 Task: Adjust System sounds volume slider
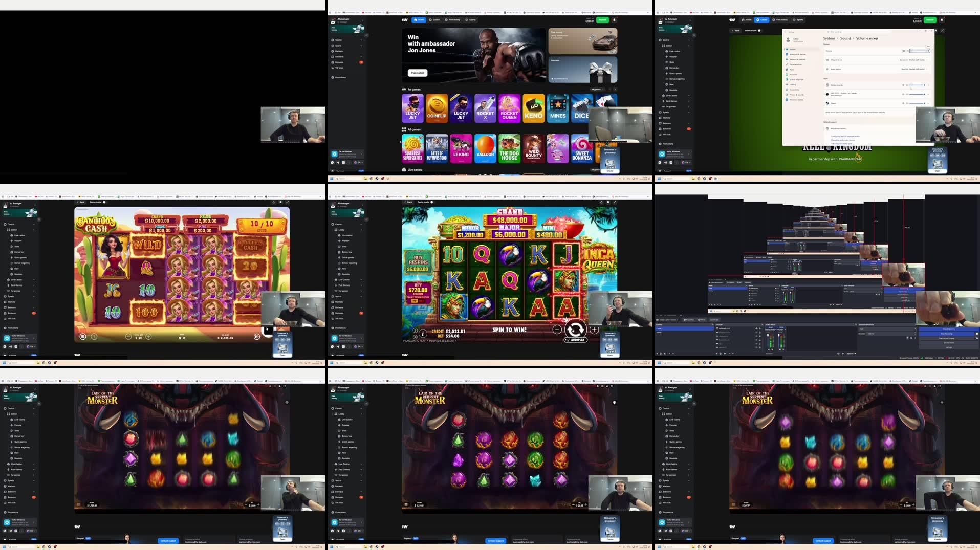[x=917, y=85]
